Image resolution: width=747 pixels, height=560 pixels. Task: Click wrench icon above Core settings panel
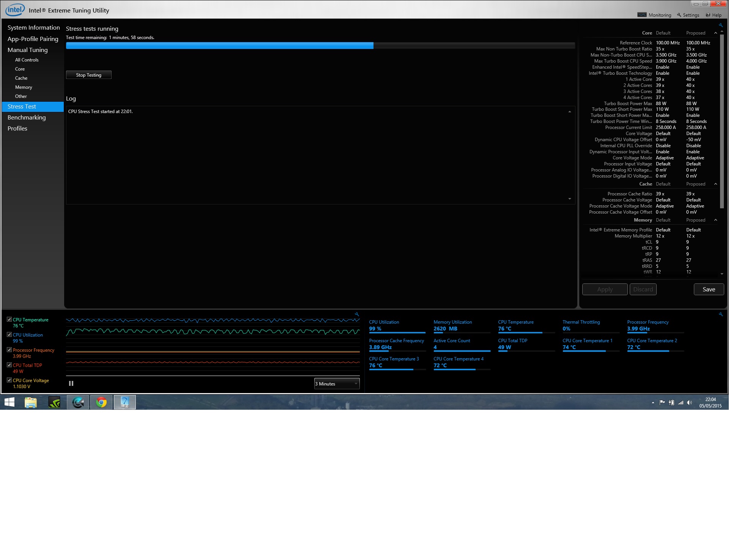point(720,25)
